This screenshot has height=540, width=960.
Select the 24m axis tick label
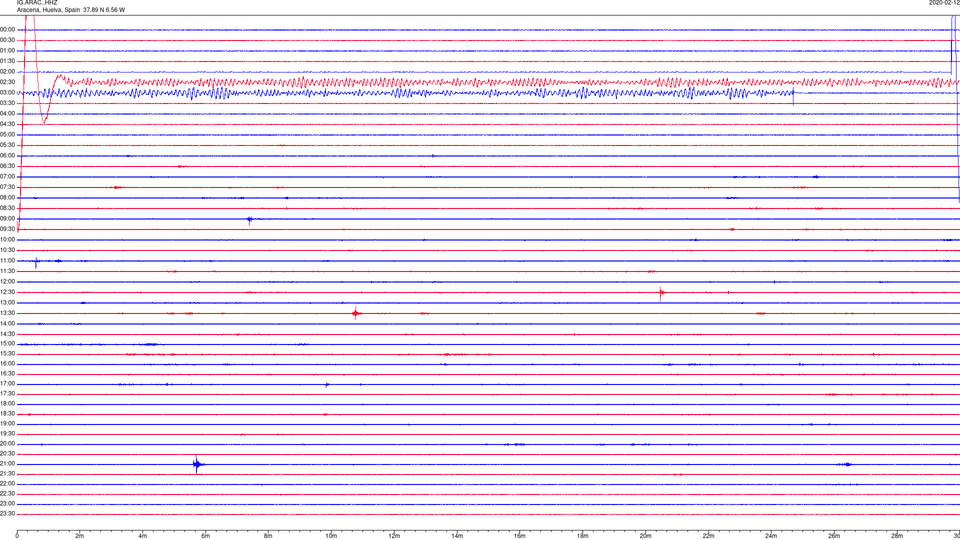pyautogui.click(x=771, y=536)
